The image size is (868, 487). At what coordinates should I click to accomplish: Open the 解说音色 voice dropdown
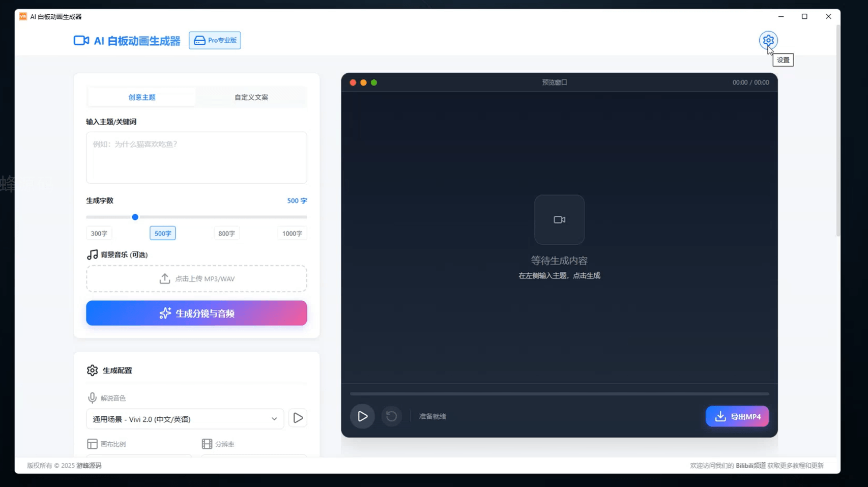(185, 419)
